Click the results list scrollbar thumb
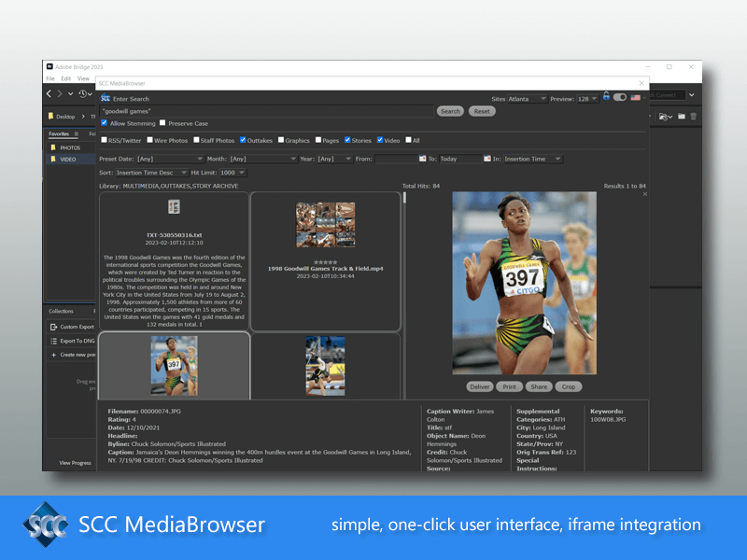 point(404,198)
